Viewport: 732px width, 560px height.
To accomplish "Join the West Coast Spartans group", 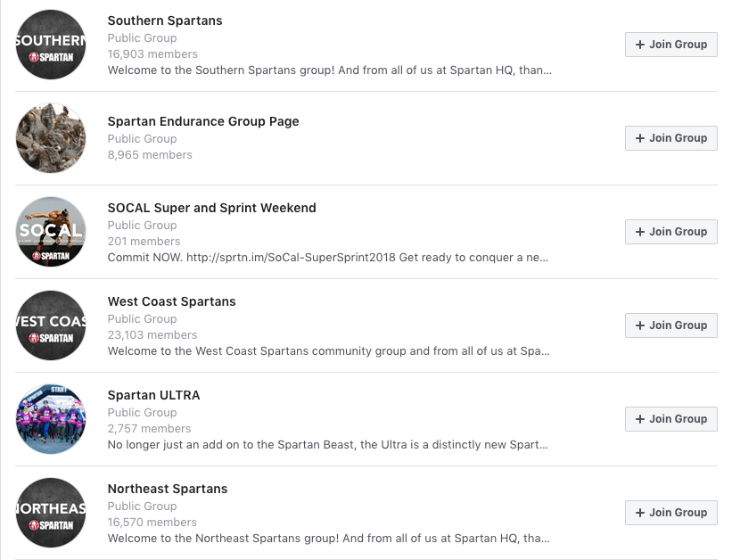I will [x=670, y=325].
